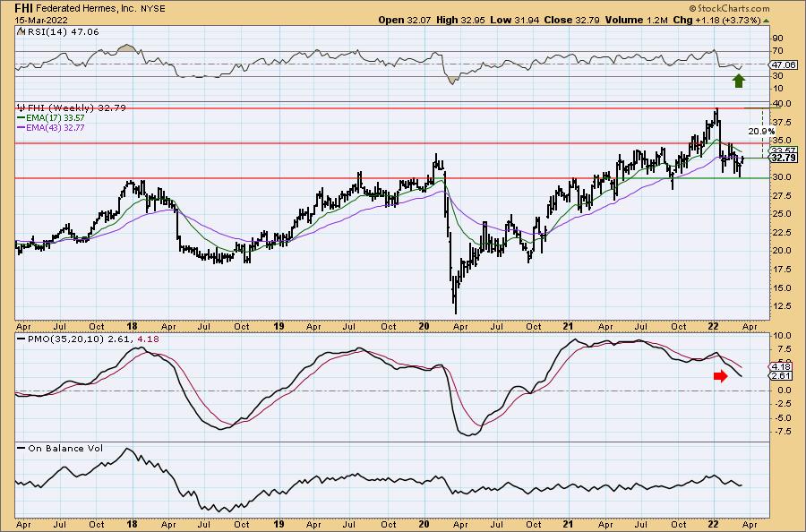
Task: Click the 20.9% upside measurement label
Action: [x=761, y=132]
